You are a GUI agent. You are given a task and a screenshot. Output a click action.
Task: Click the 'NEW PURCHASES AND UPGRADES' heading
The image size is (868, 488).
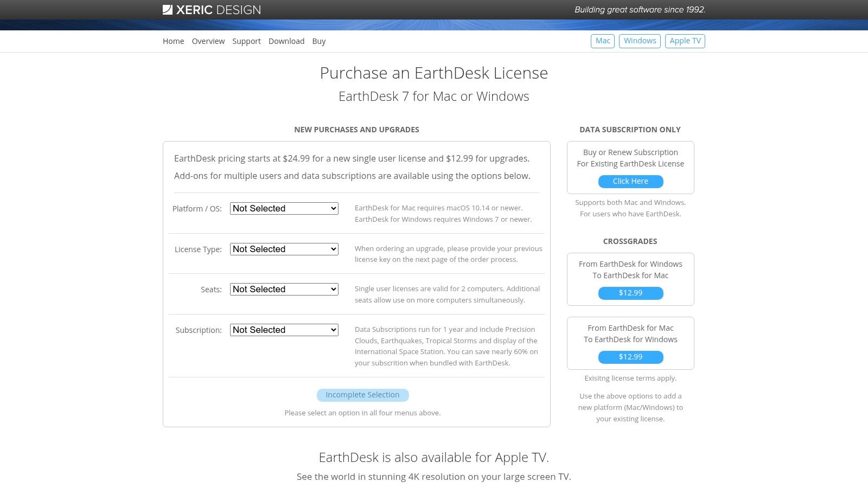click(x=356, y=130)
